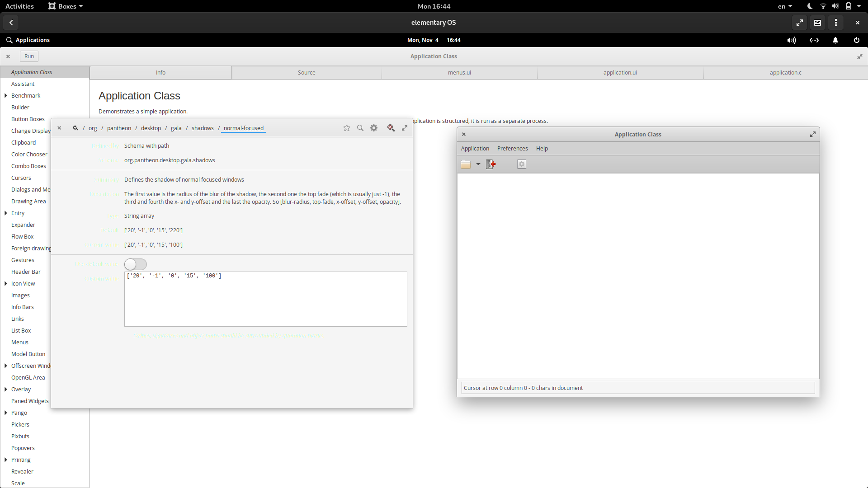868x488 pixels.
Task: Click the root icon in dconf path bar
Action: [x=75, y=128]
